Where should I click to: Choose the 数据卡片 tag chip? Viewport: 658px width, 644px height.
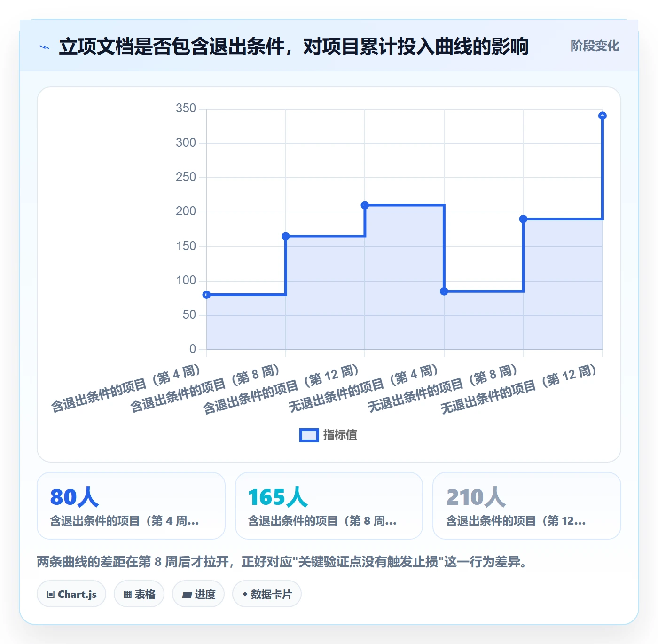[267, 594]
